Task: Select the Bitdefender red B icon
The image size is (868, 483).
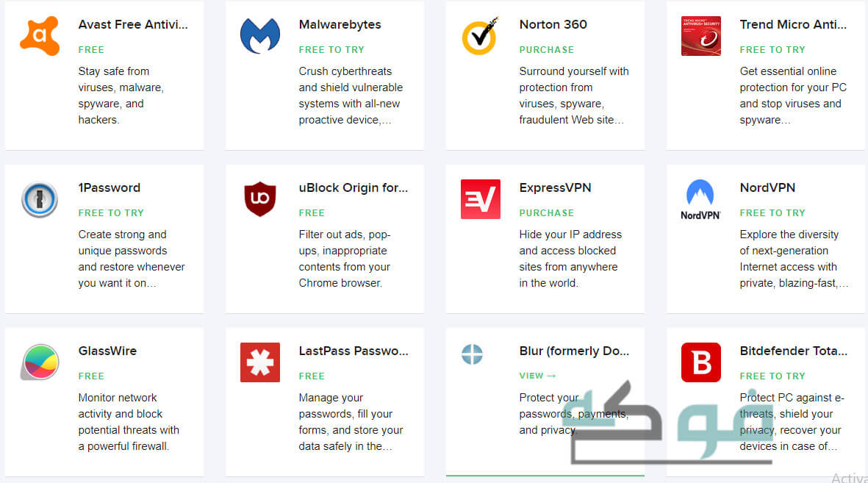Action: pos(701,362)
